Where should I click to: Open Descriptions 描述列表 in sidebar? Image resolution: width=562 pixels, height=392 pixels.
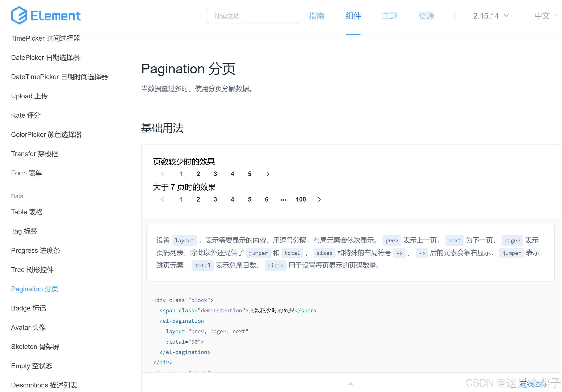click(x=44, y=386)
